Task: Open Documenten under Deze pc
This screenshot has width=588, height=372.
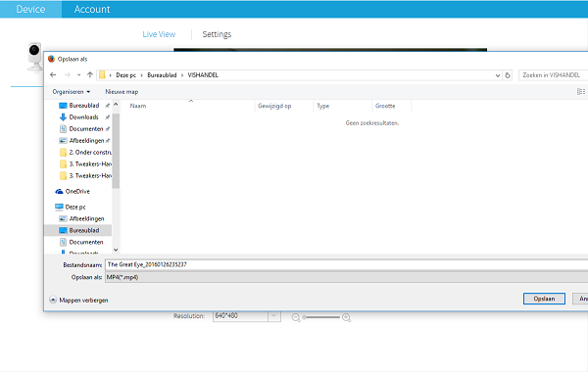Action: [81, 242]
